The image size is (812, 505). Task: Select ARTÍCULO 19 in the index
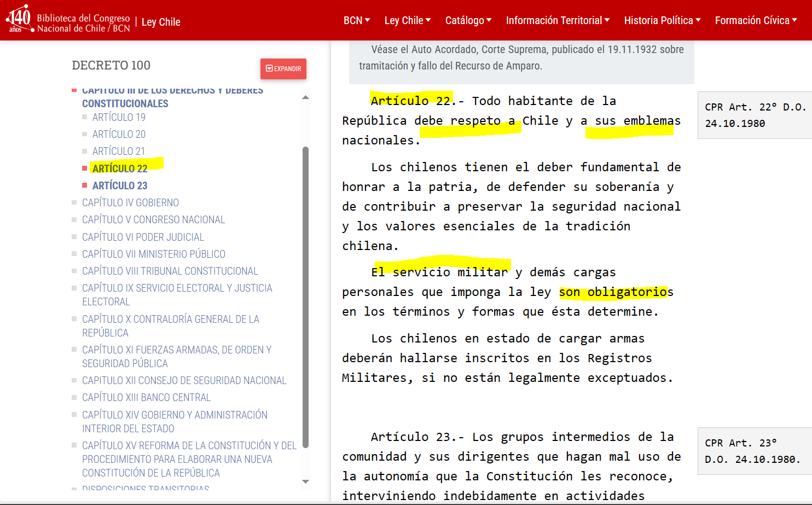click(119, 117)
